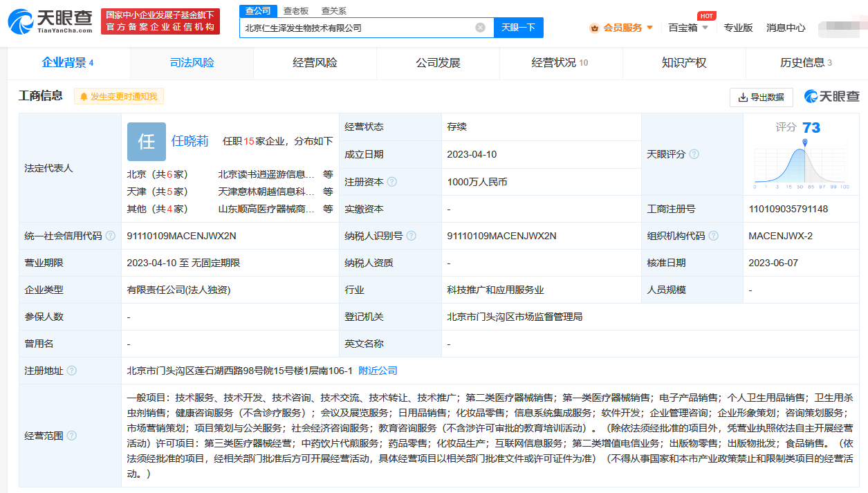Viewport: 868px width, 493px height.
Task: Open the 天津意林朝越信息科 company link
Action: pos(266,192)
